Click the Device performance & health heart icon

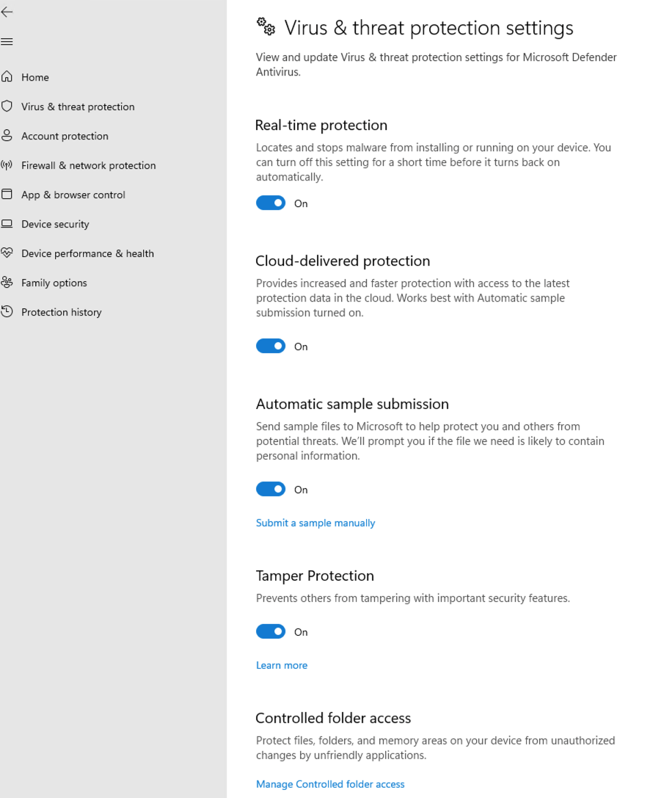tap(7, 253)
